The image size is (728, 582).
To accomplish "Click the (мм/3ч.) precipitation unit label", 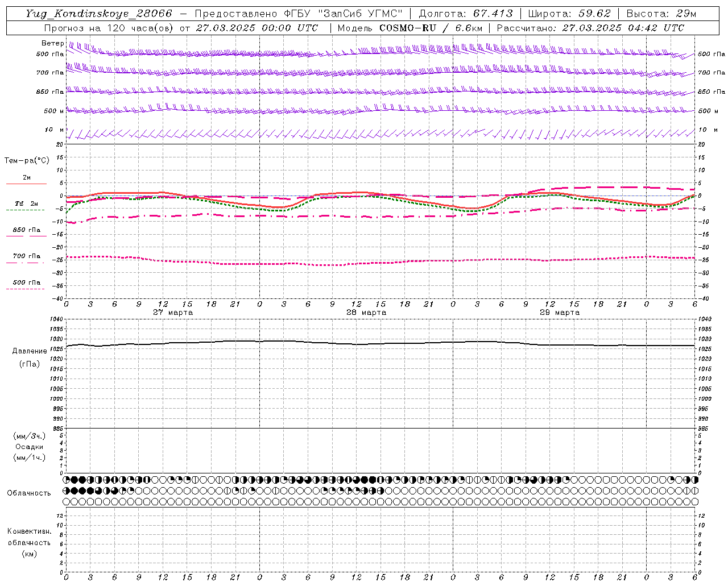I will pos(30,436).
